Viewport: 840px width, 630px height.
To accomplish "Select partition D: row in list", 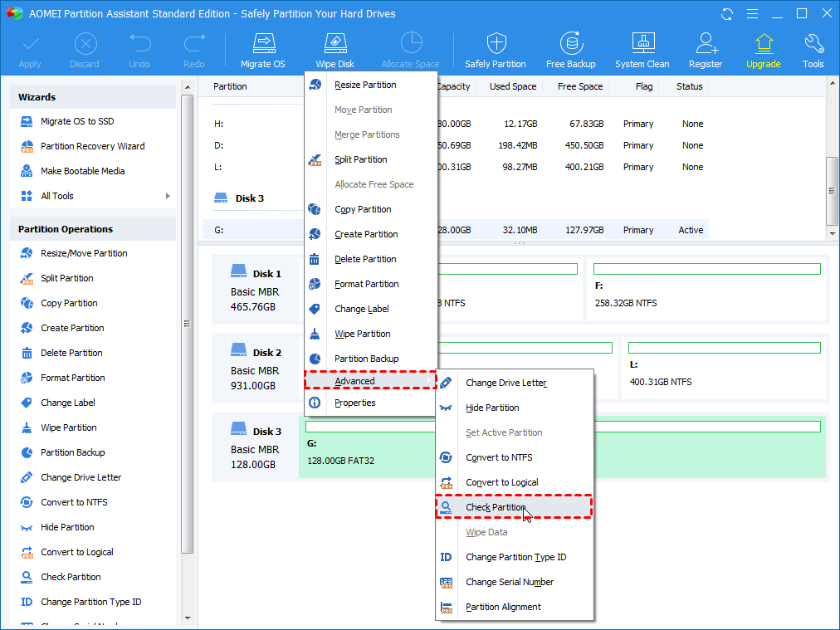I will [456, 145].
